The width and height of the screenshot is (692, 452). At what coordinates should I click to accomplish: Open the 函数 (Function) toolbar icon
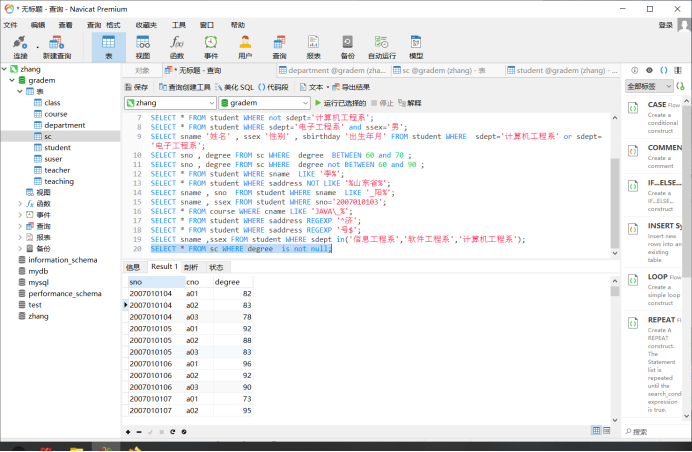click(177, 48)
